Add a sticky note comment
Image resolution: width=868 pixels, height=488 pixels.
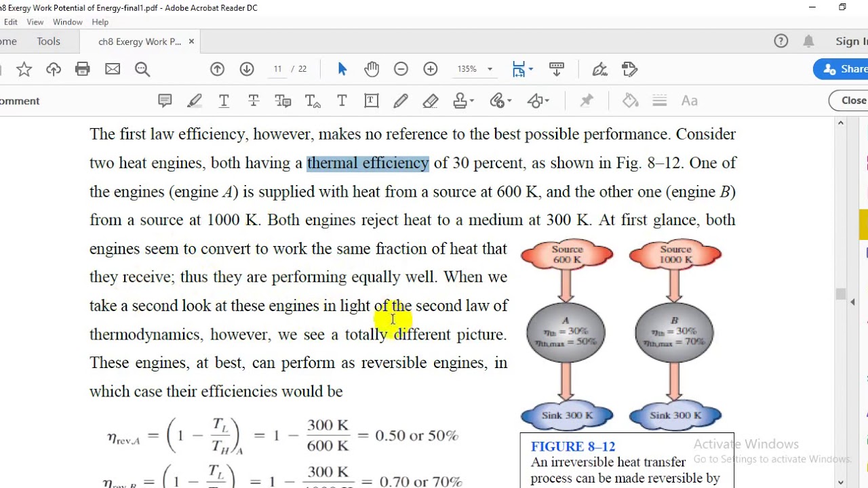pos(165,101)
